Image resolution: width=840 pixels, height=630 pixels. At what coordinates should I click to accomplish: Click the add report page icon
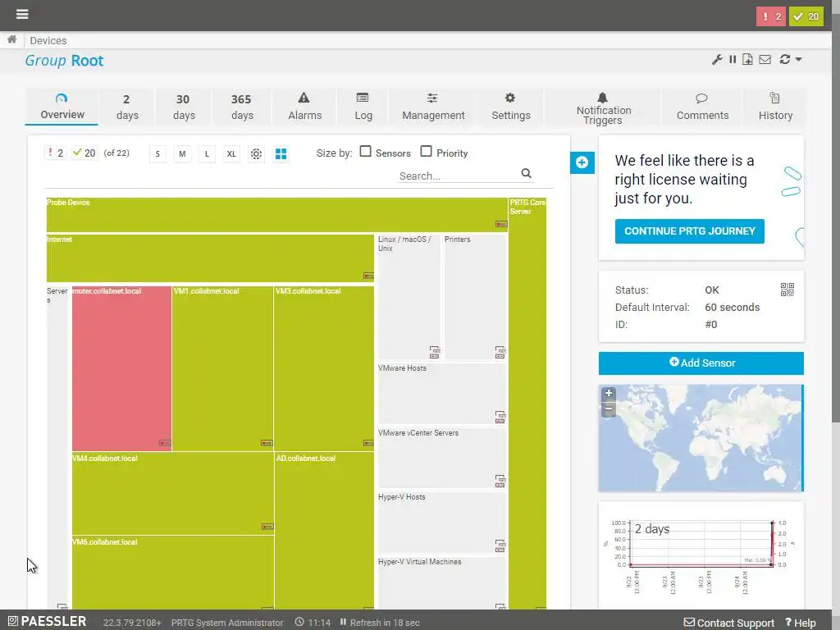click(x=747, y=59)
